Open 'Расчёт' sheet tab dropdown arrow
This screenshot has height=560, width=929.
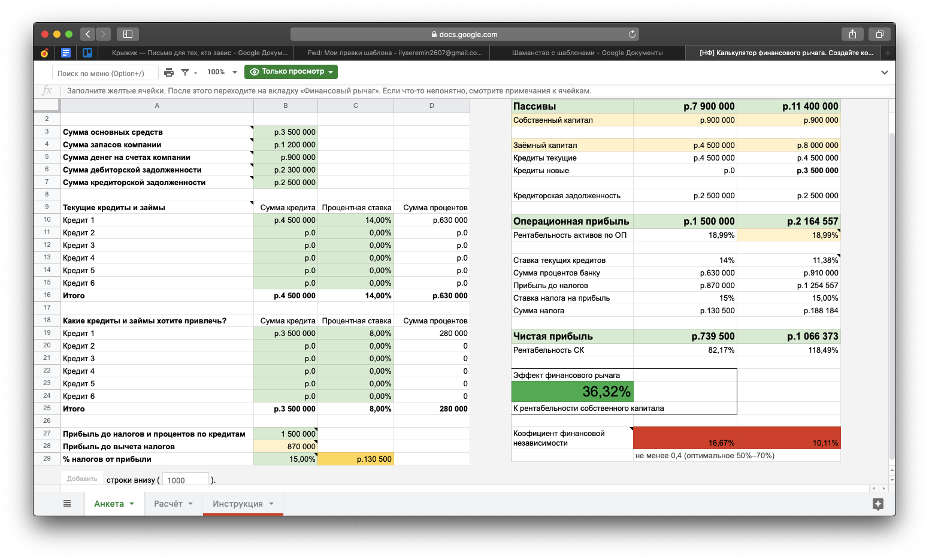pos(190,504)
